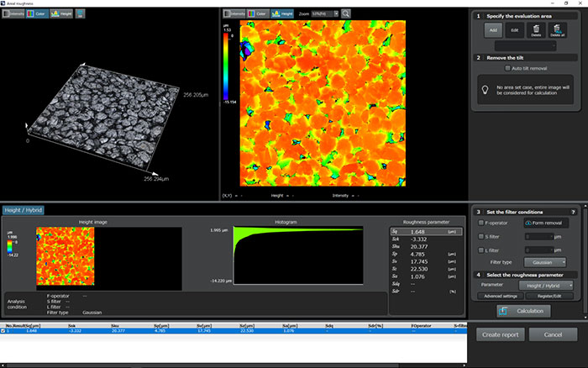Open the Filter type Gaussian dropdown

point(544,262)
